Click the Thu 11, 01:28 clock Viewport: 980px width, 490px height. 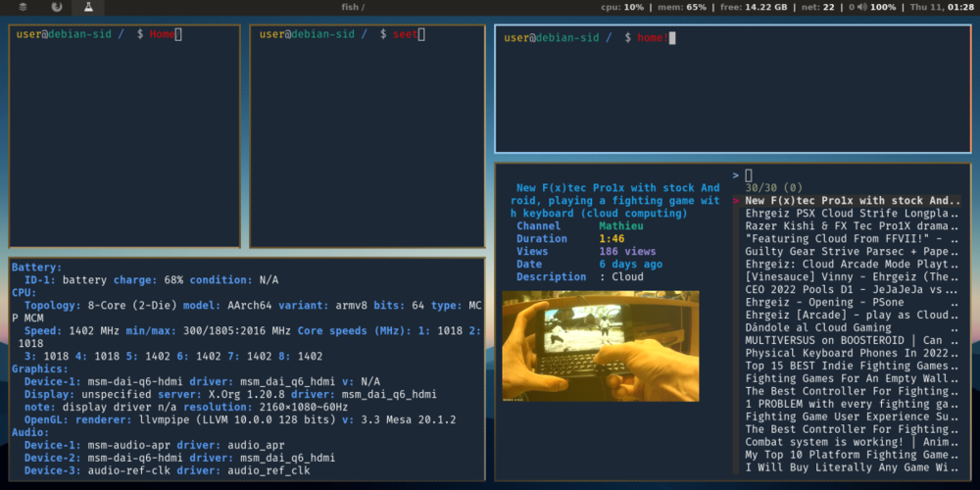pos(941,8)
